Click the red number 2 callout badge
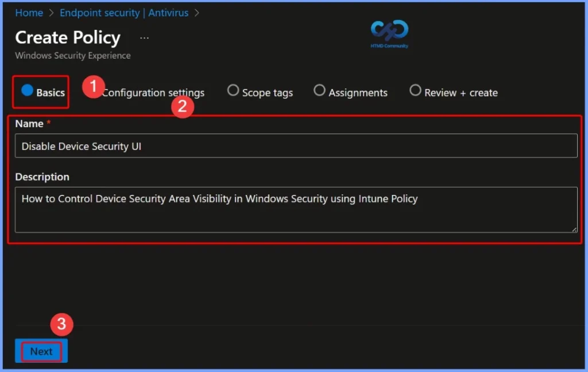The width and height of the screenshot is (588, 372). coord(184,106)
